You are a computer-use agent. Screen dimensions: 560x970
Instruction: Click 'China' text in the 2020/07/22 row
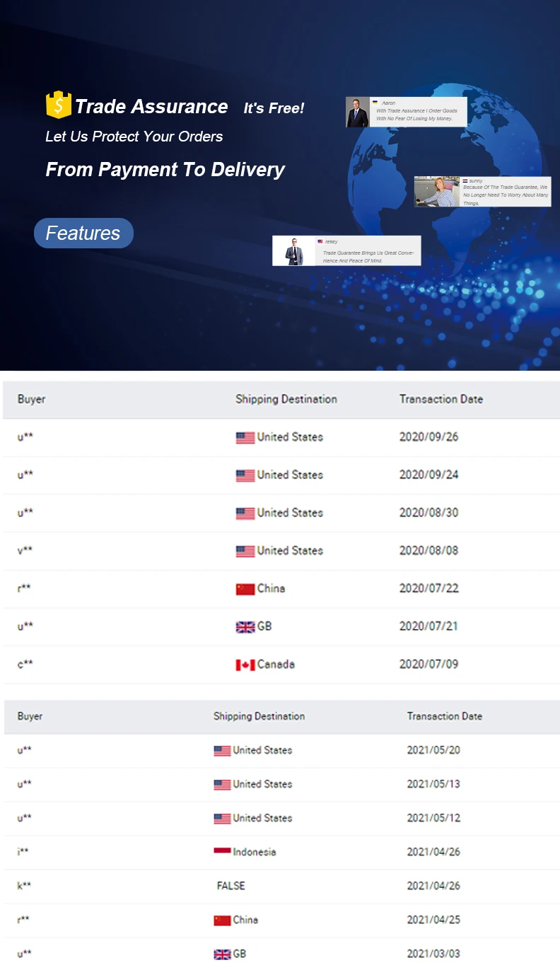point(272,589)
